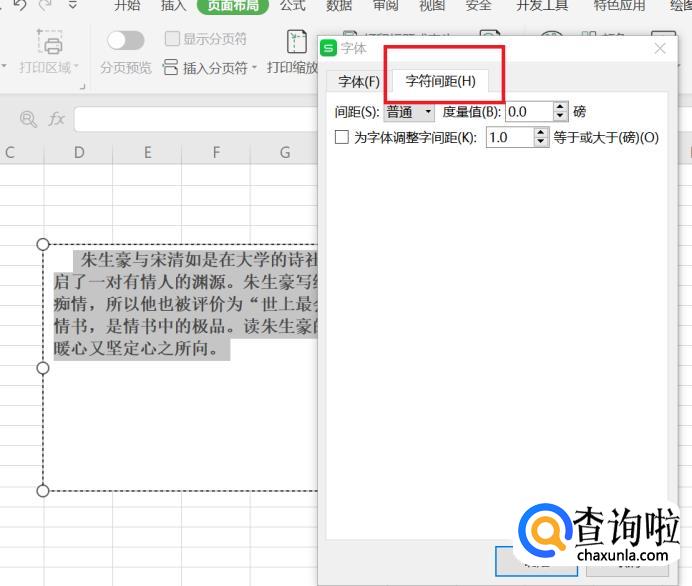Click the 度量值(B) value field
The image size is (692, 586).
pyautogui.click(x=529, y=112)
